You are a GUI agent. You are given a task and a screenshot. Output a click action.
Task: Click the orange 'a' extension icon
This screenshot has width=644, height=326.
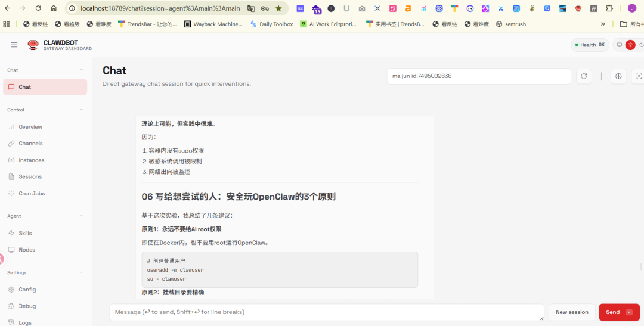point(408,8)
